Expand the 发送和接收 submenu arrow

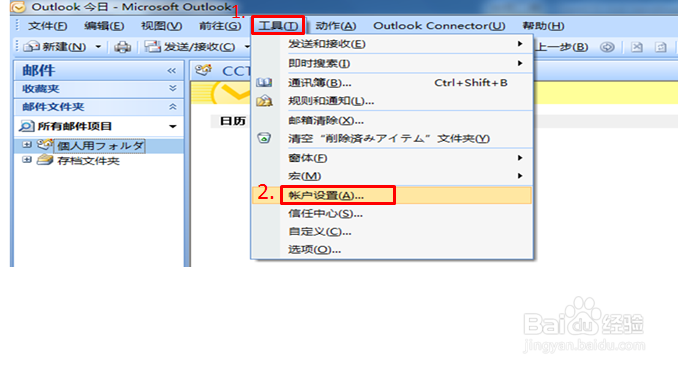click(520, 44)
